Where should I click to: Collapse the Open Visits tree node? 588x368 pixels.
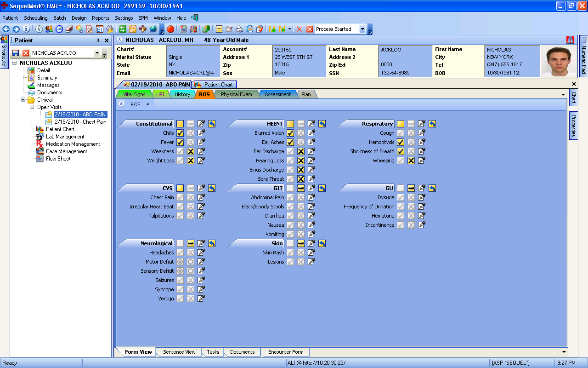[33, 107]
